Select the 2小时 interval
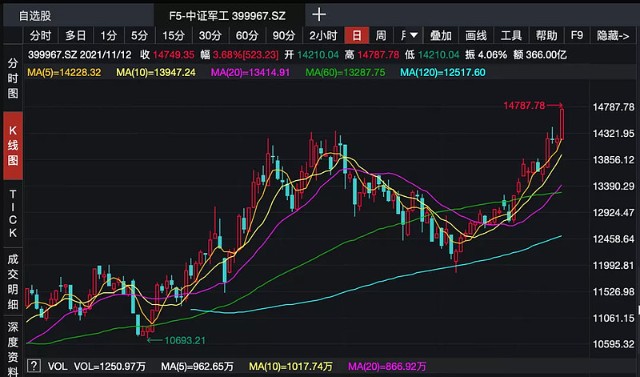This screenshot has width=640, height=377. click(323, 35)
